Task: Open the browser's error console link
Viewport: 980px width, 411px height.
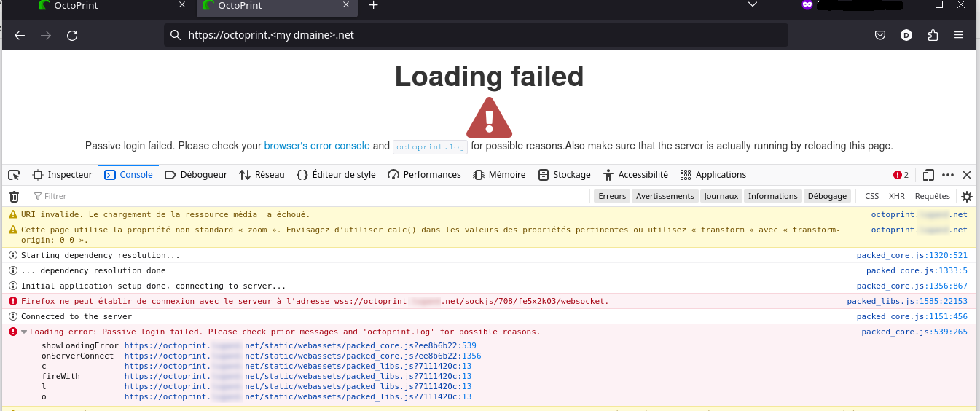Action: pyautogui.click(x=317, y=146)
